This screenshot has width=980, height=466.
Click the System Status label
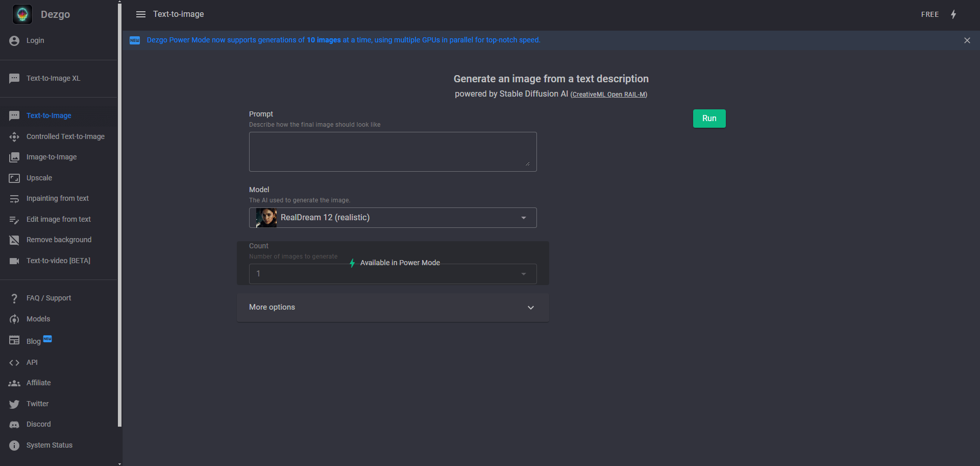coord(50,445)
